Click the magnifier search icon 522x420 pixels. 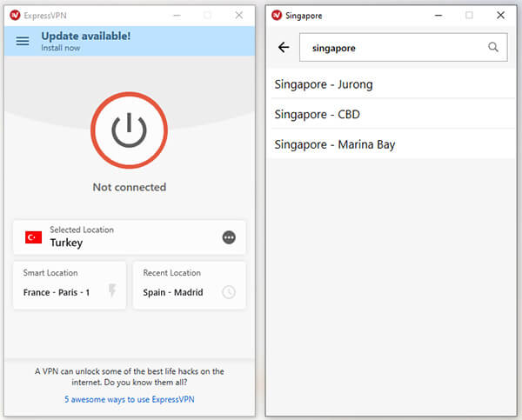pos(493,47)
